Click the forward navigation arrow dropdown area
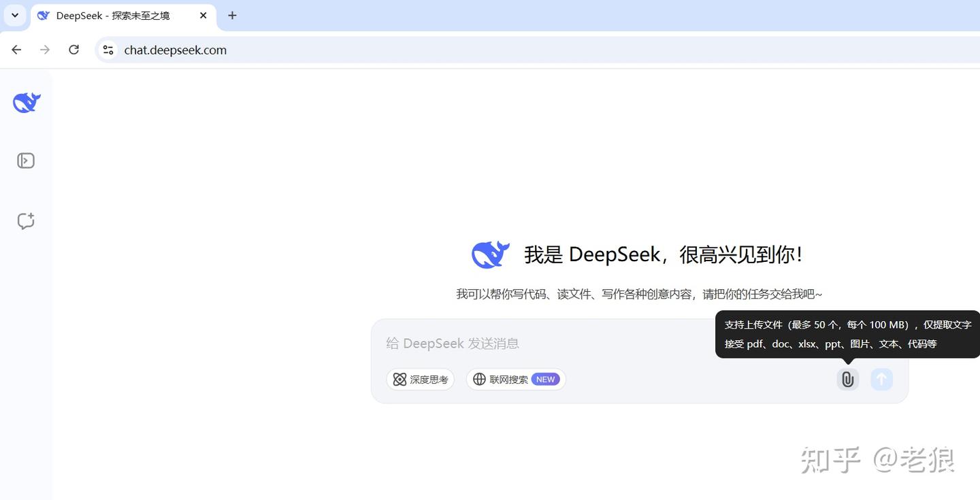The image size is (980, 500). (x=45, y=49)
